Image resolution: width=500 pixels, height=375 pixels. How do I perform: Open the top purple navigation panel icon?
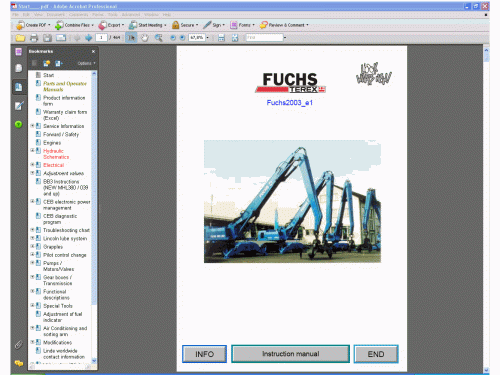pyautogui.click(x=19, y=52)
